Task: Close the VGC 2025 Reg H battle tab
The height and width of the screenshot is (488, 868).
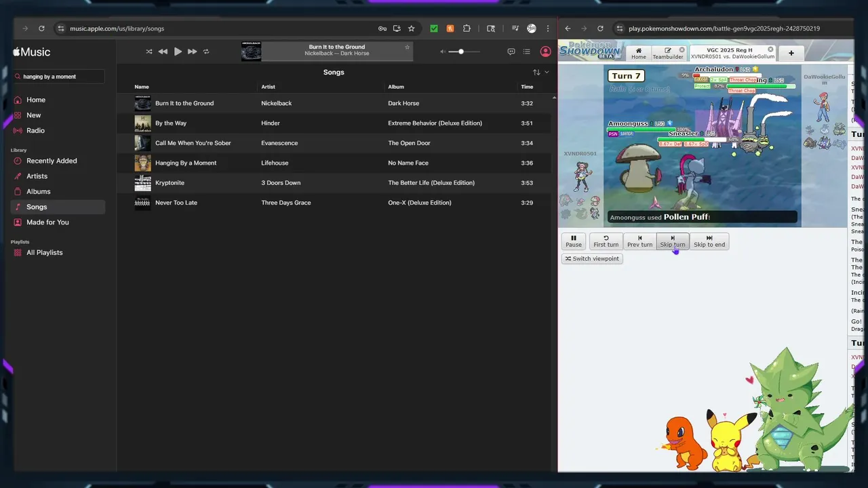Action: 770,49
